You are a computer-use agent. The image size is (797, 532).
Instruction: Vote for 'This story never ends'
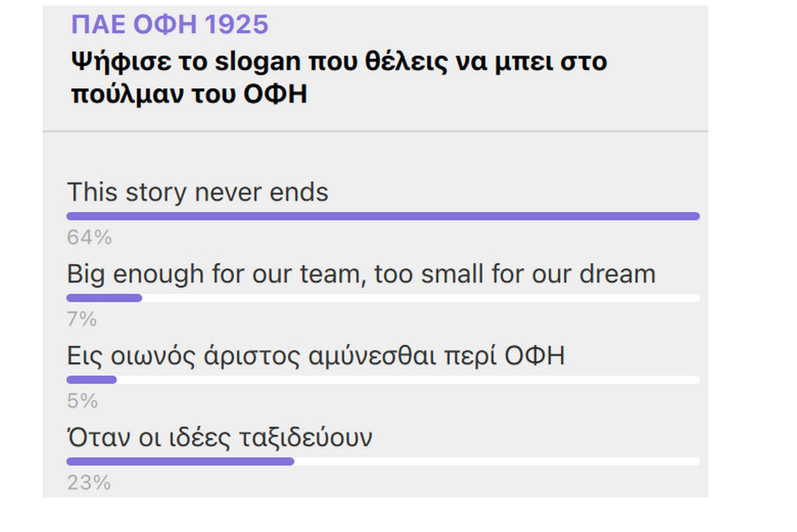(x=198, y=193)
